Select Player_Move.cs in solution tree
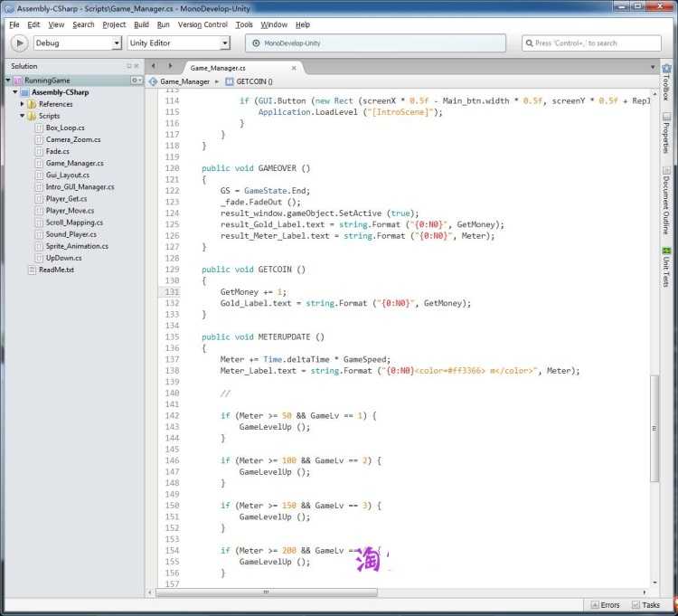The width and height of the screenshot is (678, 616). (70, 211)
